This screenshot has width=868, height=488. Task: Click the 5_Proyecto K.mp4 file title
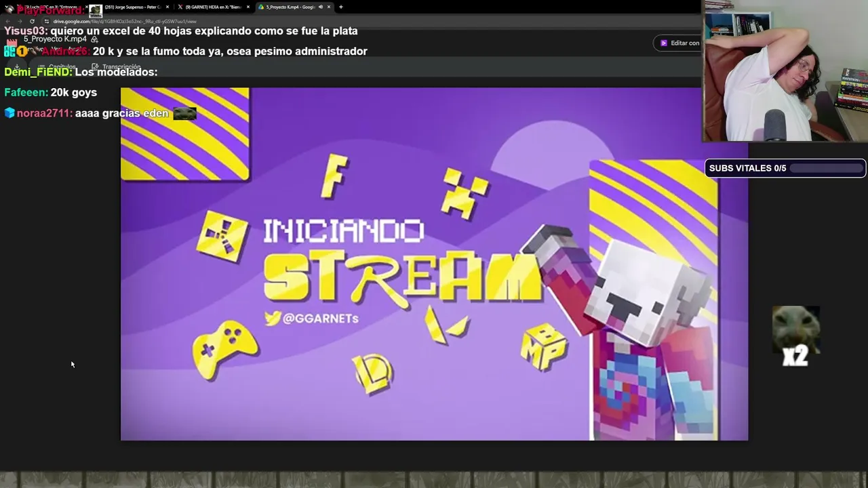55,39
